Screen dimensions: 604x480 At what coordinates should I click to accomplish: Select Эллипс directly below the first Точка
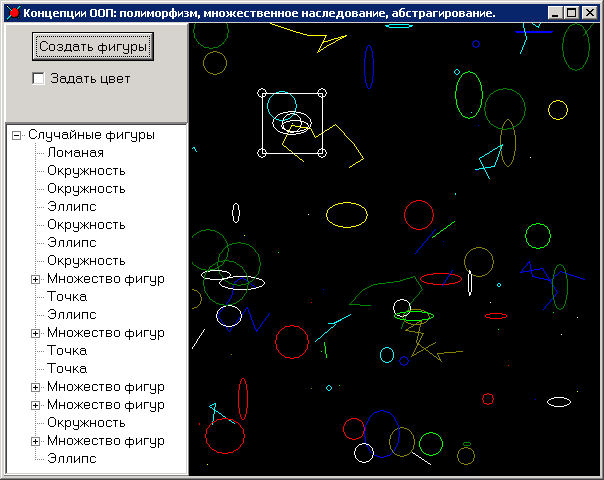(72, 315)
